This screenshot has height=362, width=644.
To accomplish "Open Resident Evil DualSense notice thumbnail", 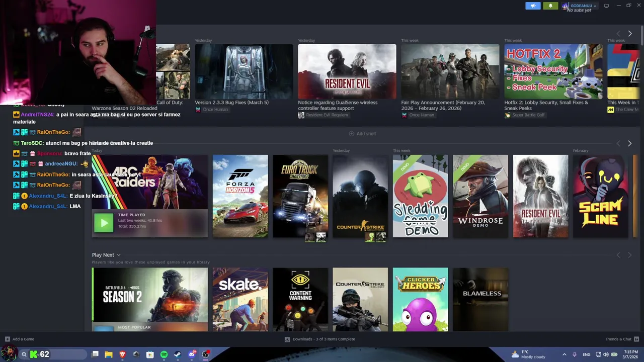I will click(347, 71).
